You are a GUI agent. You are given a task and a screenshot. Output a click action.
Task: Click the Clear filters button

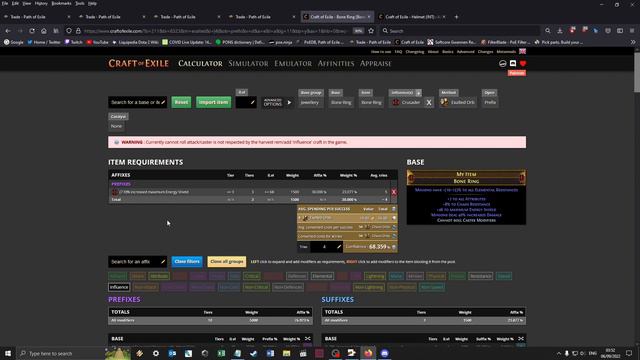tap(187, 262)
